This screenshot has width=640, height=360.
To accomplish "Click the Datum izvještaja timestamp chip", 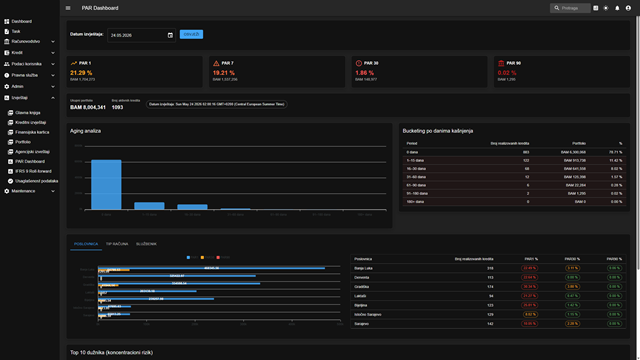I will pyautogui.click(x=217, y=104).
